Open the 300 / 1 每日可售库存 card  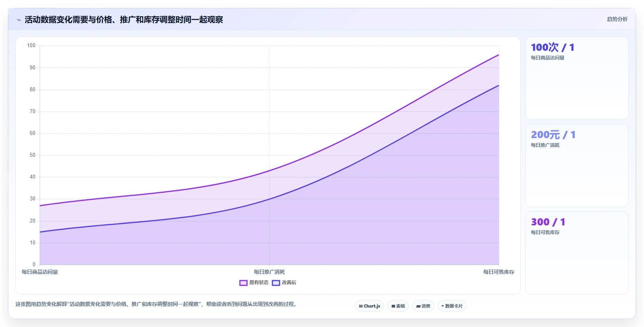577,253
